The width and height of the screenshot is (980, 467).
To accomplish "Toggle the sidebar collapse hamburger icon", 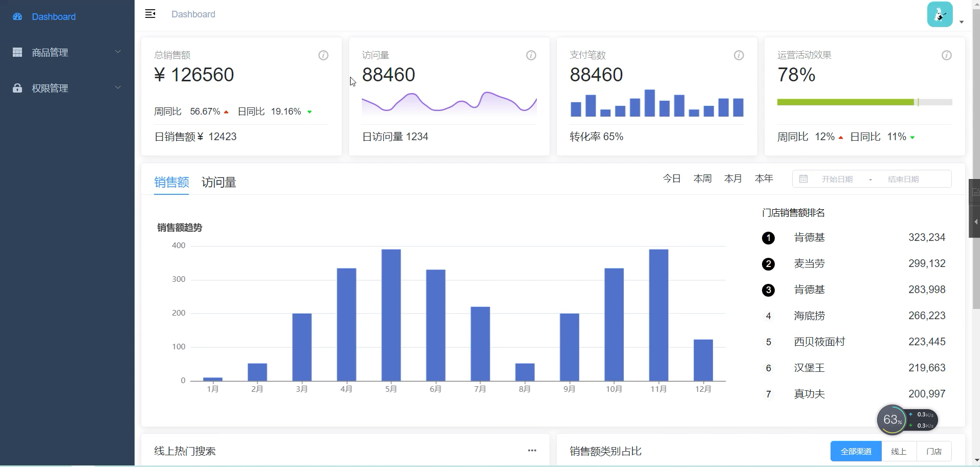I will coord(150,14).
